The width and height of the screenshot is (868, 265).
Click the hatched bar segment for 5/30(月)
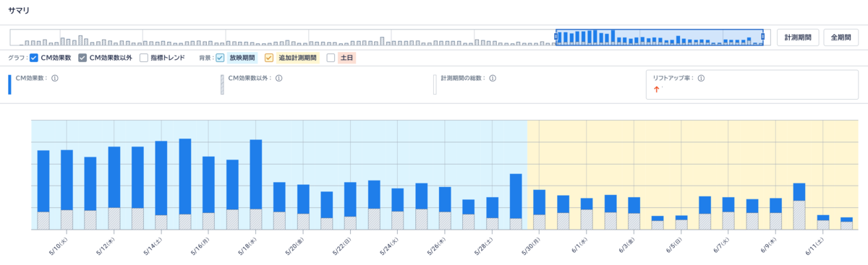(x=539, y=222)
